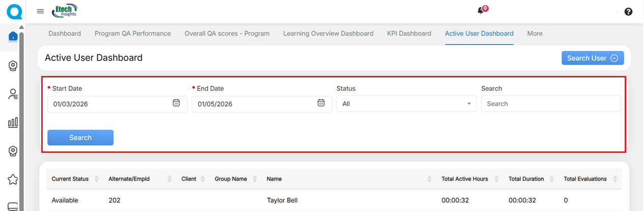Select the Home icon in sidebar
Image resolution: width=644 pixels, height=211 pixels.
click(x=13, y=36)
